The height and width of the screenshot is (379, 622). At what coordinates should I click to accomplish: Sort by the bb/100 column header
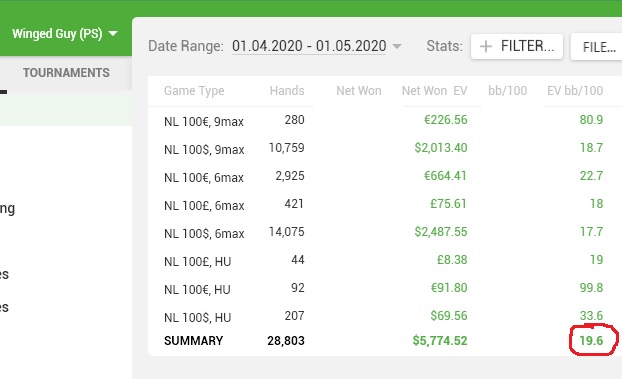pos(507,91)
